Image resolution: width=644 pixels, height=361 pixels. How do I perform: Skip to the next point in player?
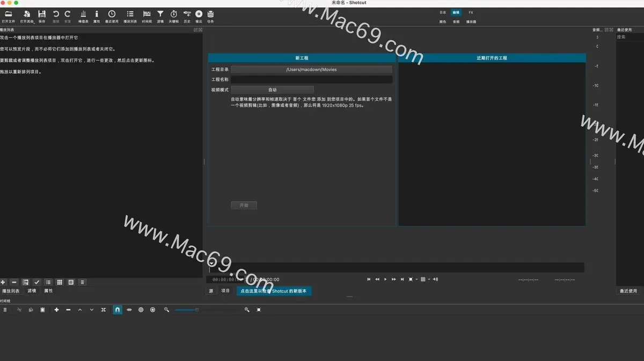point(402,279)
